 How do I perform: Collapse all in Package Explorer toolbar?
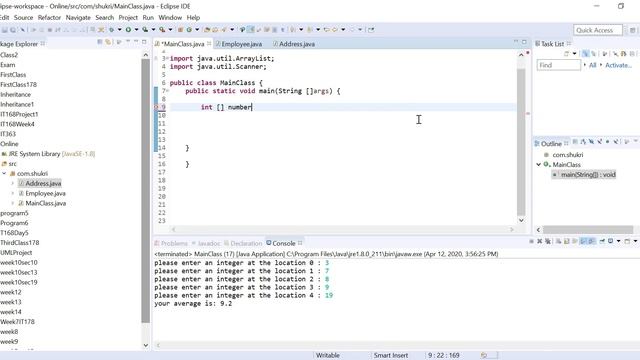(100, 42)
